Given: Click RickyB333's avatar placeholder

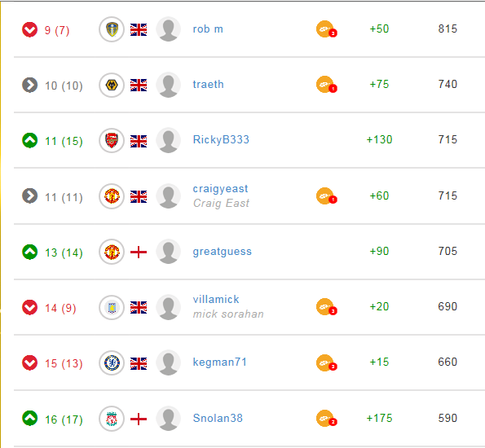Looking at the screenshot, I should pos(168,140).
